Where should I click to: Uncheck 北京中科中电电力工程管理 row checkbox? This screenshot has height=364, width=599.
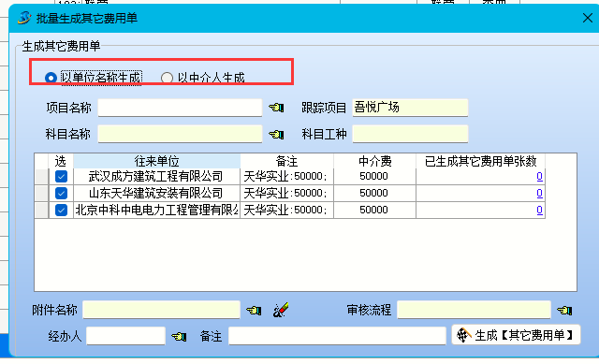(61, 211)
